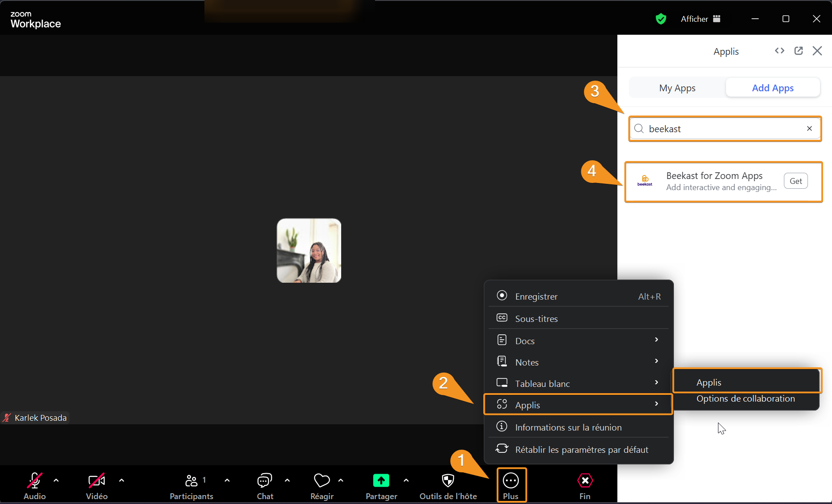832x504 pixels.
Task: Open Outils de l'hôte shield icon
Action: pyautogui.click(x=448, y=480)
